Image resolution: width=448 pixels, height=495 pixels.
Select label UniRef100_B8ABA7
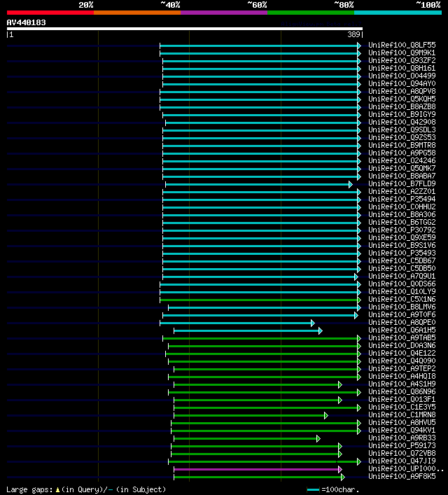point(402,176)
